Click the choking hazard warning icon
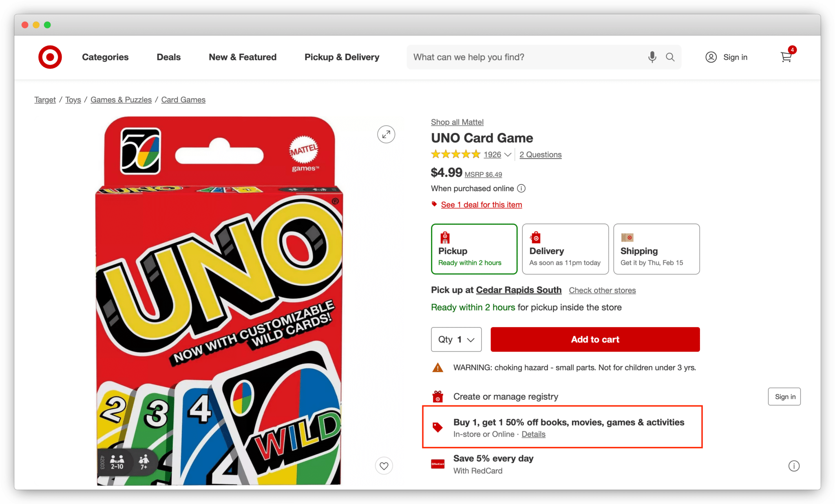Image resolution: width=835 pixels, height=504 pixels. coord(437,367)
